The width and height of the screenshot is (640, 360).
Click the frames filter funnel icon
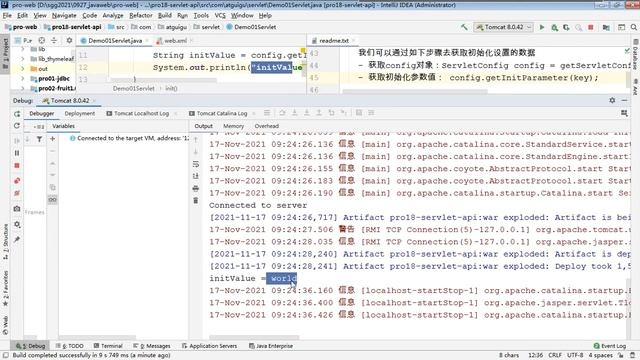pyautogui.click(x=39, y=139)
